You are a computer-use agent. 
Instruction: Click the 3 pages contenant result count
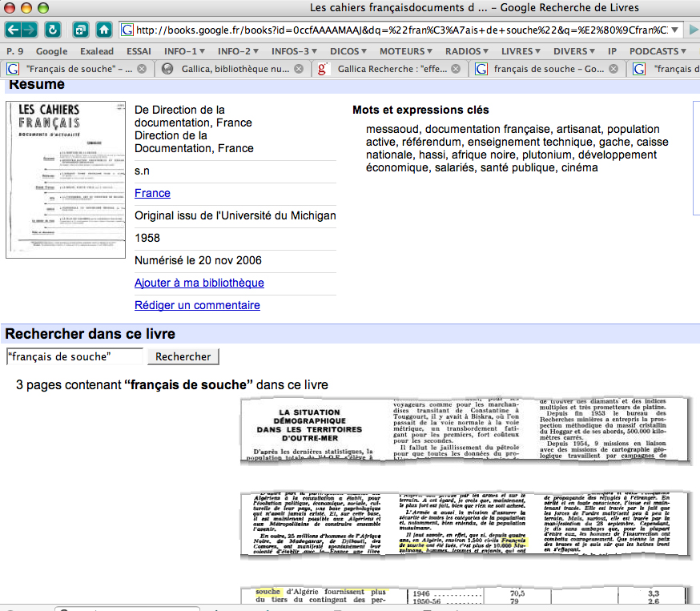click(x=172, y=384)
